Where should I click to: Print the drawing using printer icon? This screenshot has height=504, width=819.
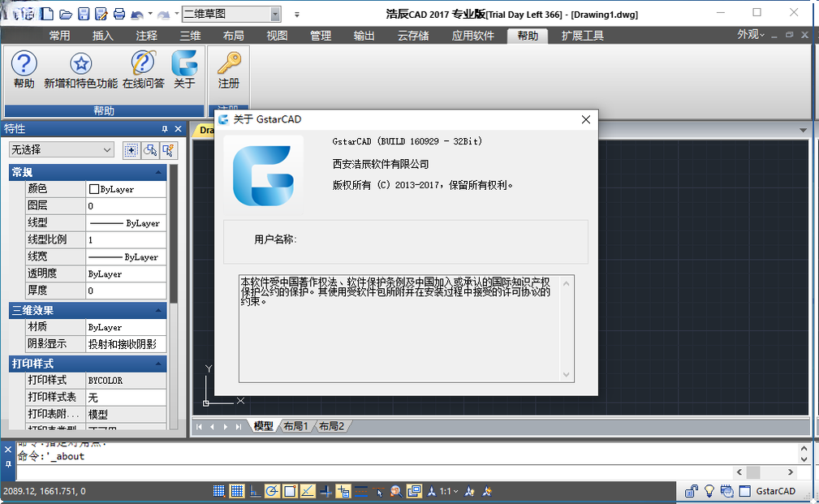tap(119, 14)
